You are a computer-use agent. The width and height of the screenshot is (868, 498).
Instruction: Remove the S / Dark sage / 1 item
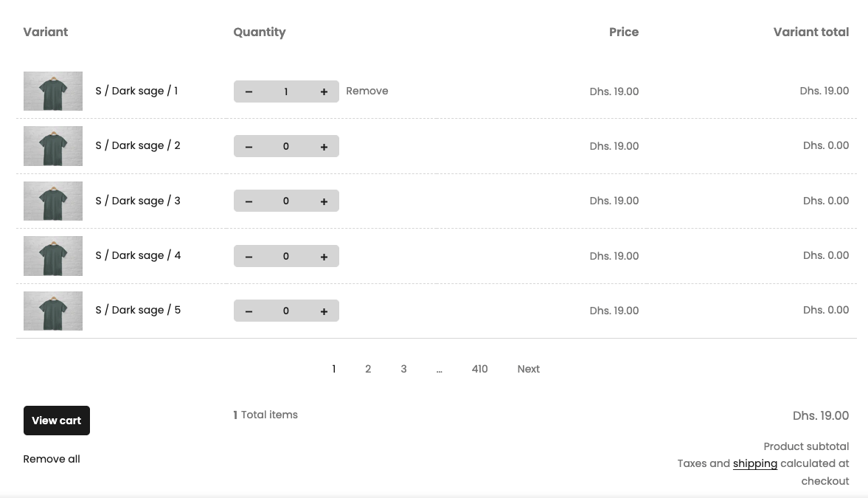[x=367, y=91]
